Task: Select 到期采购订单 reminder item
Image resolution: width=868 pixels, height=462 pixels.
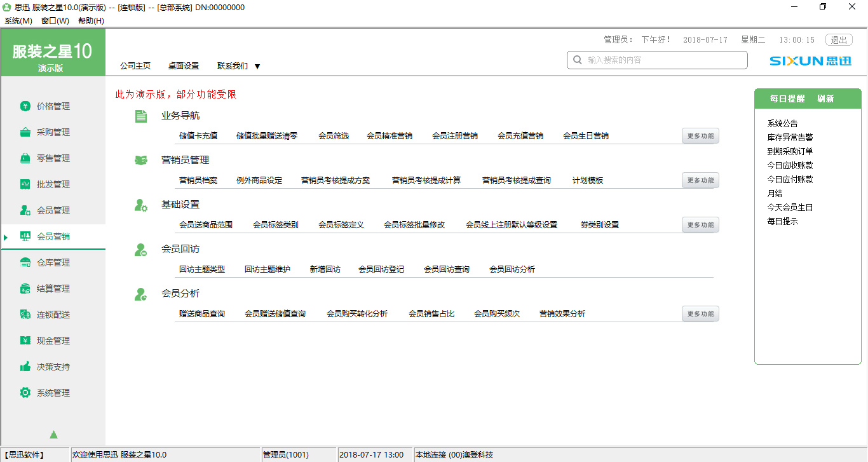Action: click(x=790, y=151)
